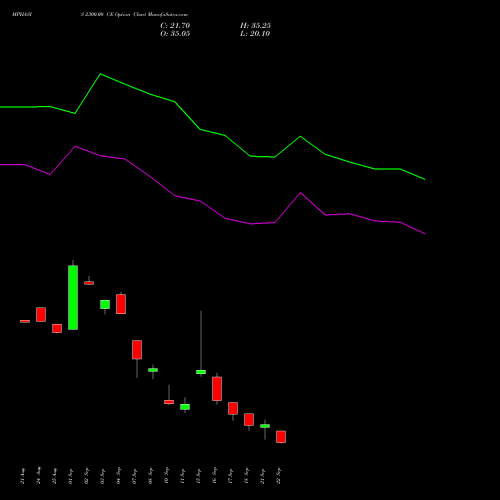
Task: Click the 2300.00 CE Option Chart title
Action: (134, 15)
